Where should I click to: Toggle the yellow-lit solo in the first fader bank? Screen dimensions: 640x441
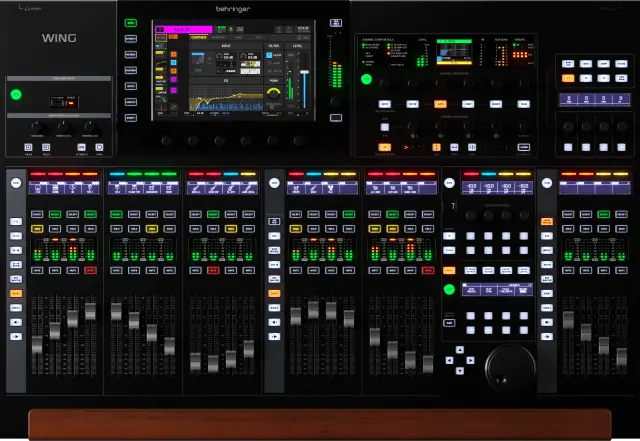pyautogui.click(x=37, y=229)
